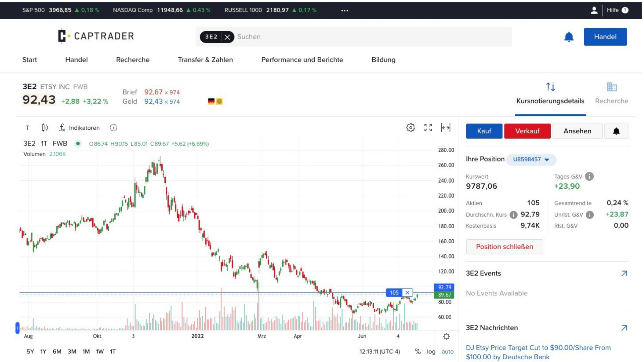Expand the U8598457 account dropdown
This screenshot has width=644, height=362.
(x=531, y=160)
